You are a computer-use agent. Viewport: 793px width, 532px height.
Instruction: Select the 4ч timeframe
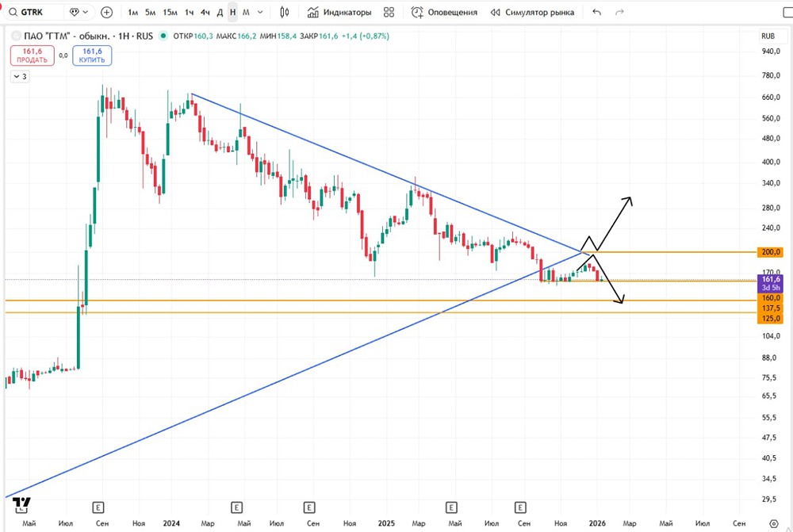tap(205, 12)
